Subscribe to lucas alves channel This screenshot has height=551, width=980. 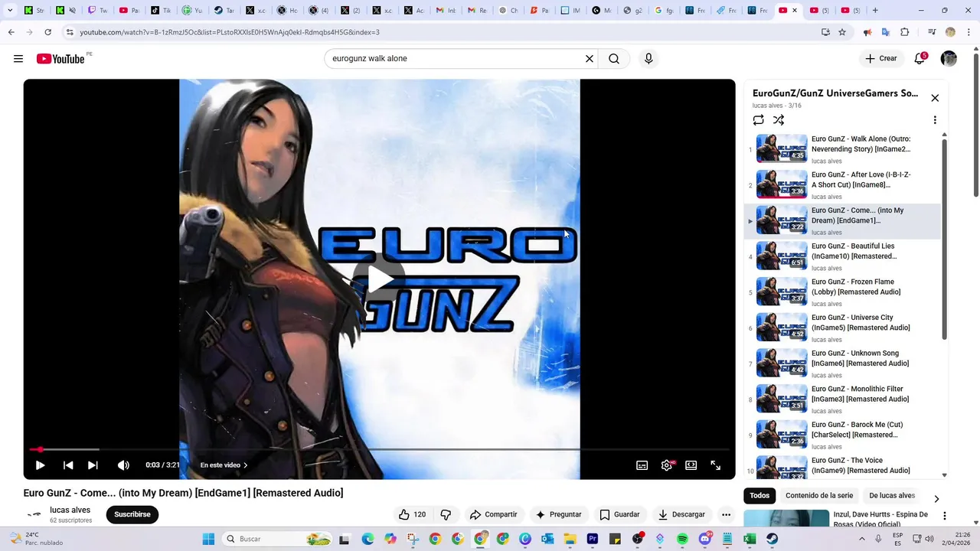click(132, 514)
